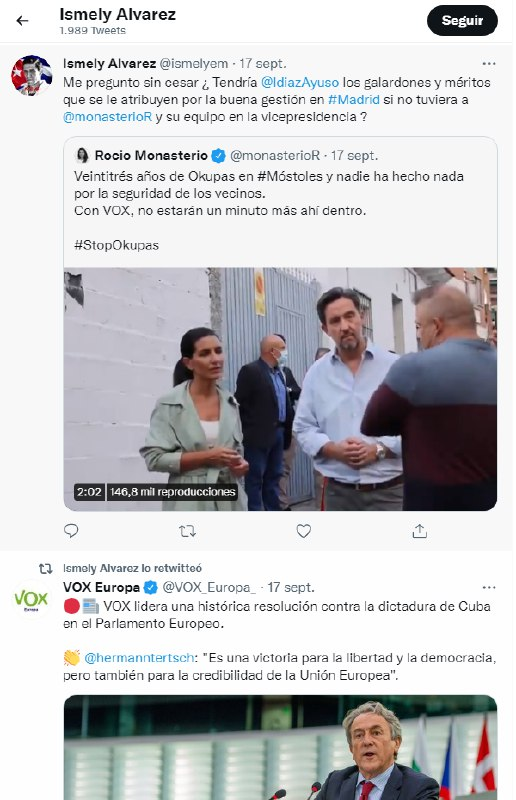516x800 pixels.
Task: Open "Ismely Alvarez lo retwitteó" label
Action: click(x=132, y=568)
